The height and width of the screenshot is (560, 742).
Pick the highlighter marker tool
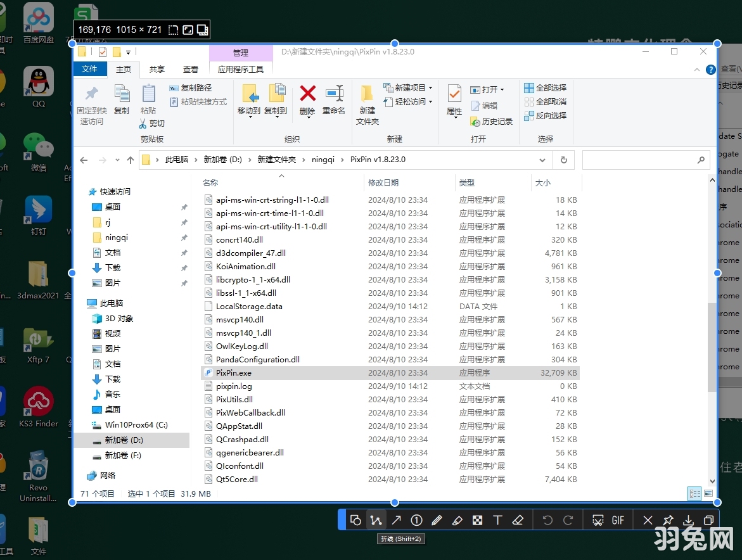click(x=457, y=519)
